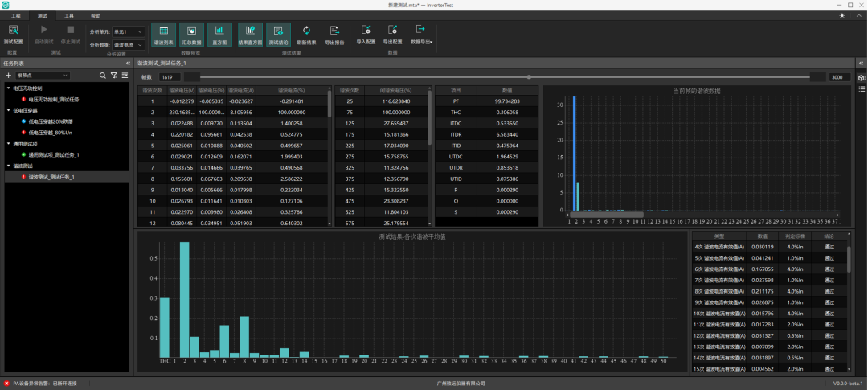Toggle the 谐波列表 harmonic list view
Screen dimensions: 868x390
(x=163, y=33)
